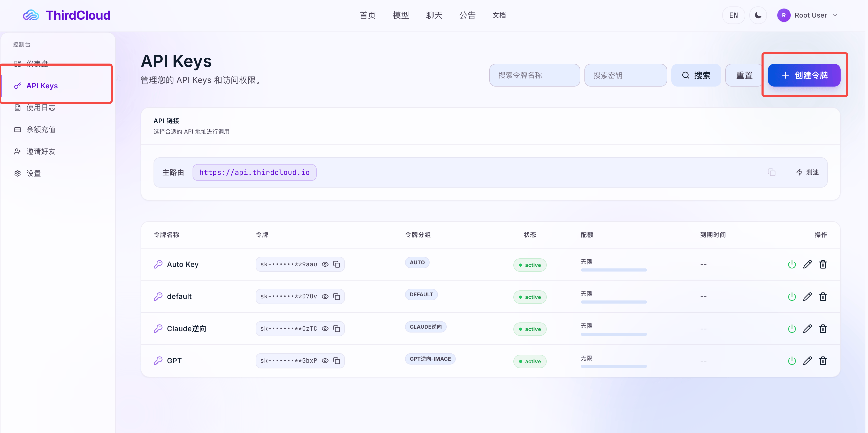
Task: Click the 搜索 search button
Action: pyautogui.click(x=696, y=75)
